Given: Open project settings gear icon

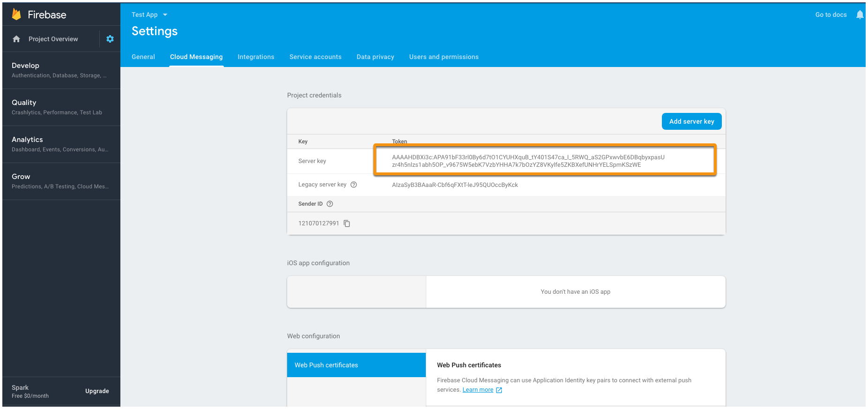Looking at the screenshot, I should 110,39.
